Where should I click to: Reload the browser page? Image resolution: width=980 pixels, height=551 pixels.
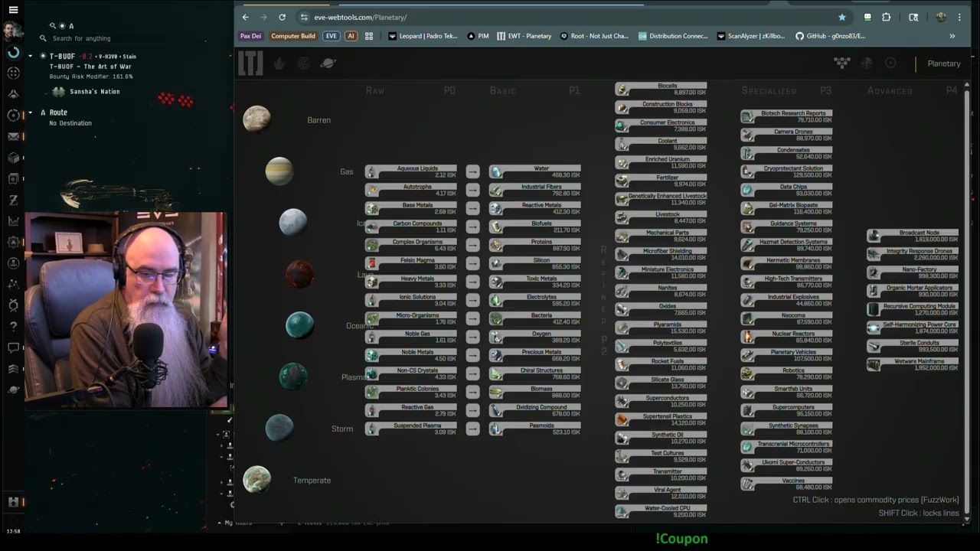(x=282, y=17)
